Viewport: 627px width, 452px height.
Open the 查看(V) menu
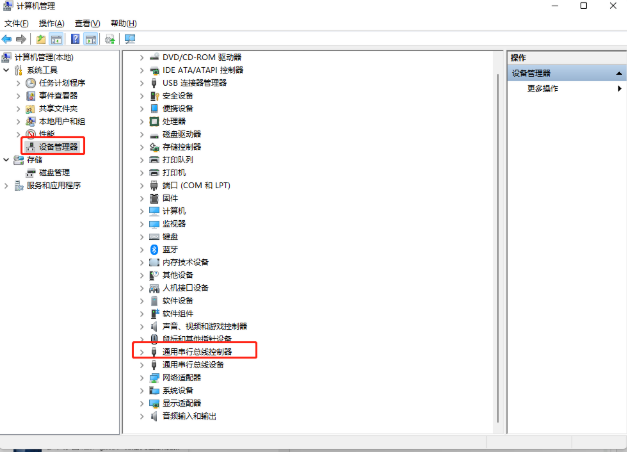pos(86,23)
